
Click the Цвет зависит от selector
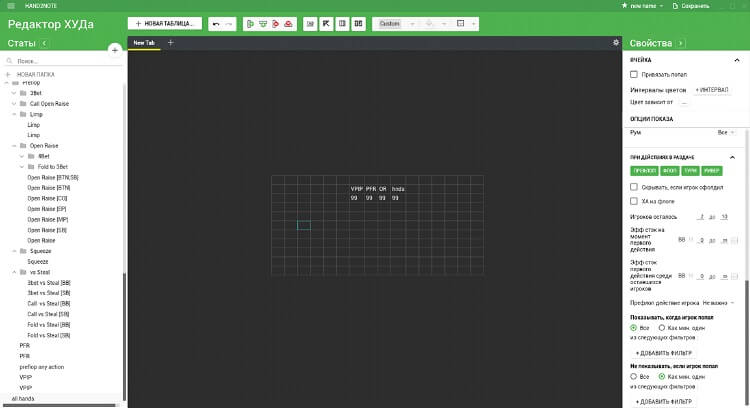[x=685, y=102]
